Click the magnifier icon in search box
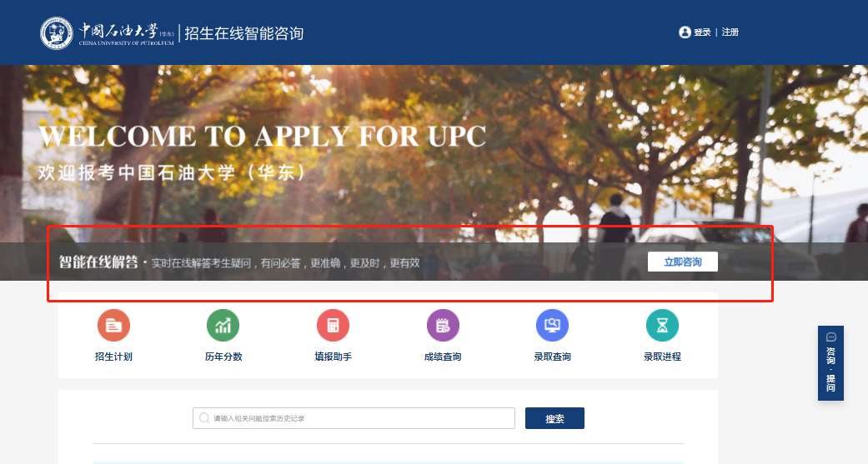The width and height of the screenshot is (868, 464). click(x=204, y=418)
